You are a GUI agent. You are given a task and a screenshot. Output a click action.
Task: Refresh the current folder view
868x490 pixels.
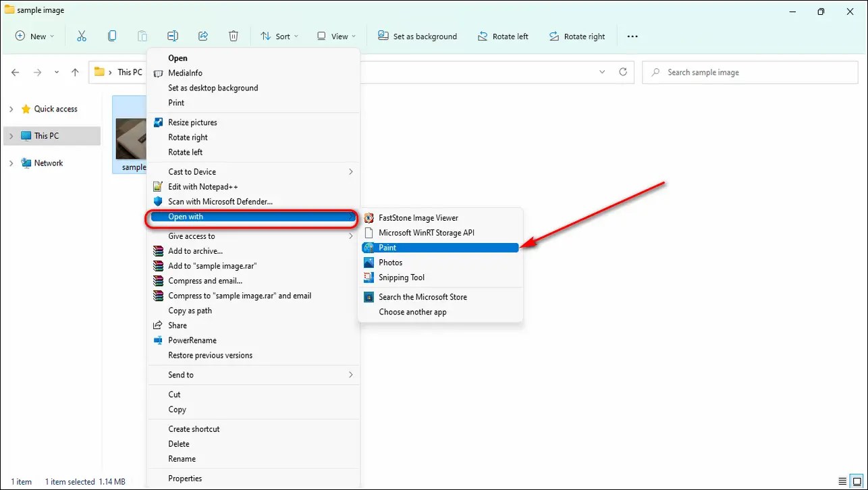click(623, 72)
